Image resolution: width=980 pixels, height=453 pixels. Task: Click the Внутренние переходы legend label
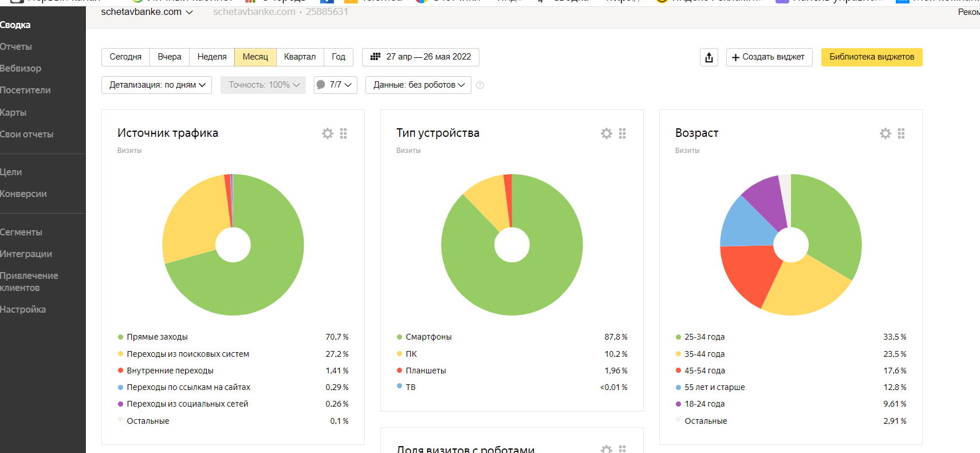tap(170, 371)
